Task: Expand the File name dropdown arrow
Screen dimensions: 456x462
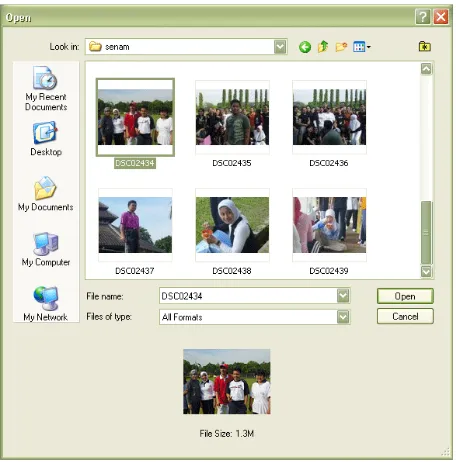Action: (x=343, y=296)
